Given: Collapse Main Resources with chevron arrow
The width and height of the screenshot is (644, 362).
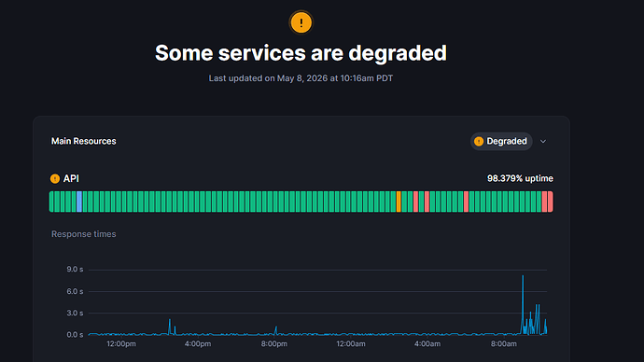Looking at the screenshot, I should 543,141.
